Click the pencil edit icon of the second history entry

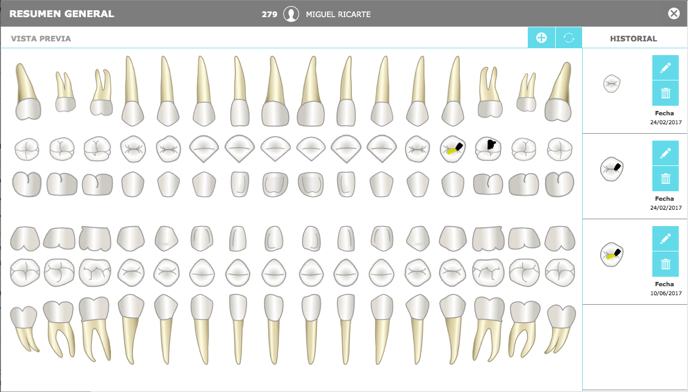coord(665,153)
